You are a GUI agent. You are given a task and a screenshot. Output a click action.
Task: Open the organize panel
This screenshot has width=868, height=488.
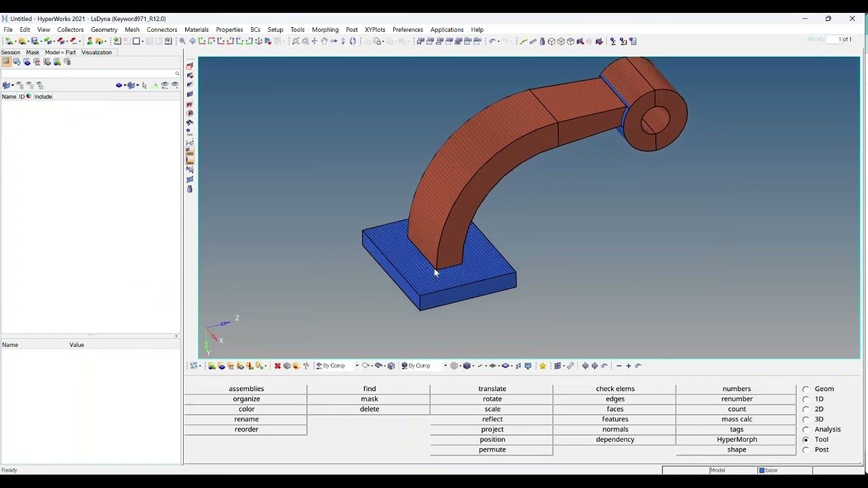click(246, 399)
